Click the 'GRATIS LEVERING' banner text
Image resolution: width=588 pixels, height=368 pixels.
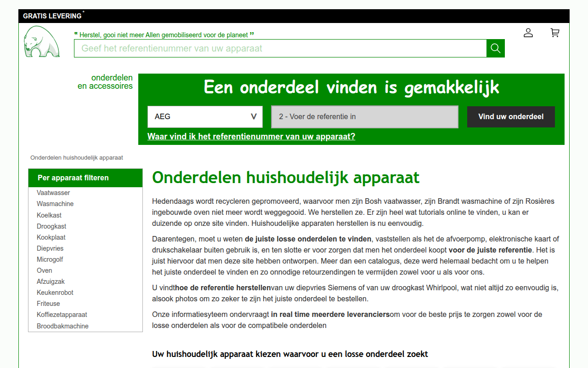pos(52,16)
